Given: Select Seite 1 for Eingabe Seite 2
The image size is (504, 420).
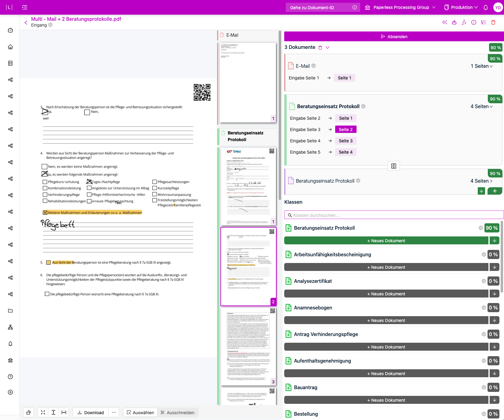Looking at the screenshot, I should pyautogui.click(x=346, y=118).
